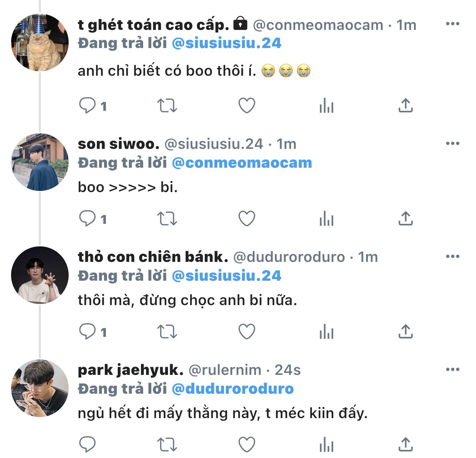View analytics on conmeomaocam's tweet
Image resolution: width=476 pixels, height=458 pixels.
(327, 106)
